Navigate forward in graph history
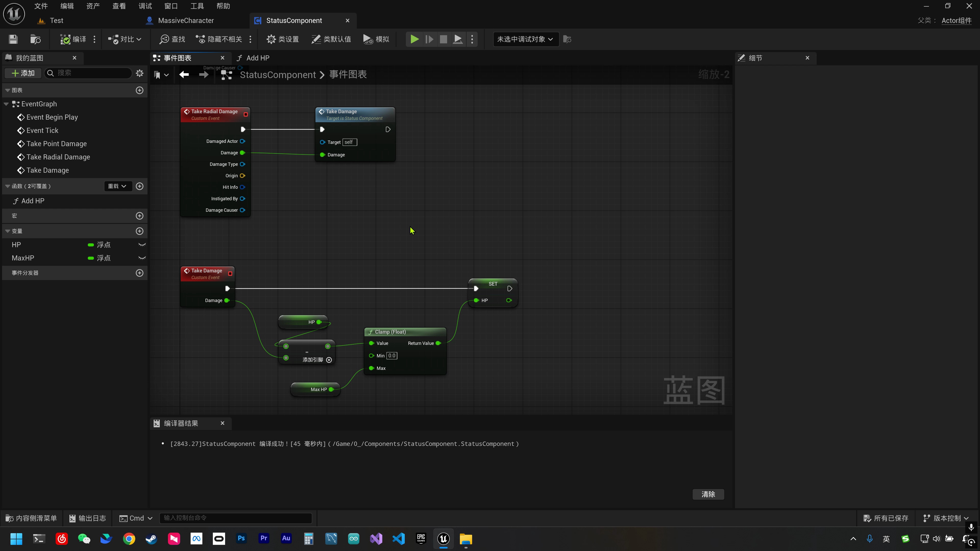 (204, 74)
